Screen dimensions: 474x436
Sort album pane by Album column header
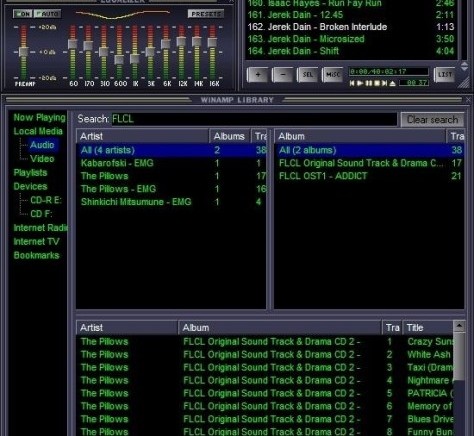click(x=360, y=136)
